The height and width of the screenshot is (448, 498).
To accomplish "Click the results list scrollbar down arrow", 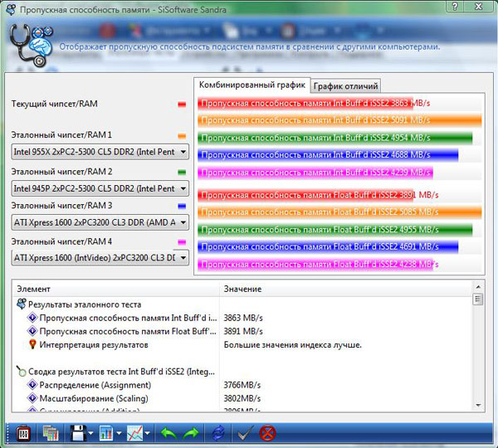I will pos(478,405).
